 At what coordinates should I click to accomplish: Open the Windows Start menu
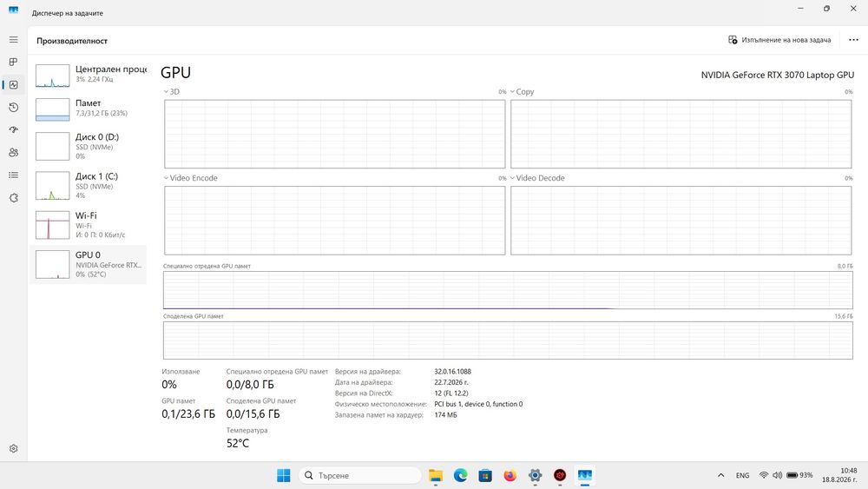click(284, 475)
